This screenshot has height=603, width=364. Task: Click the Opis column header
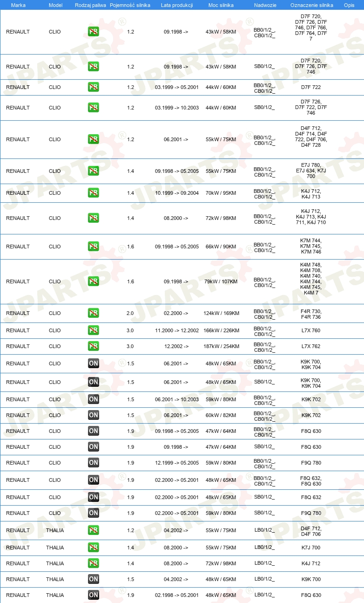(x=349, y=5)
